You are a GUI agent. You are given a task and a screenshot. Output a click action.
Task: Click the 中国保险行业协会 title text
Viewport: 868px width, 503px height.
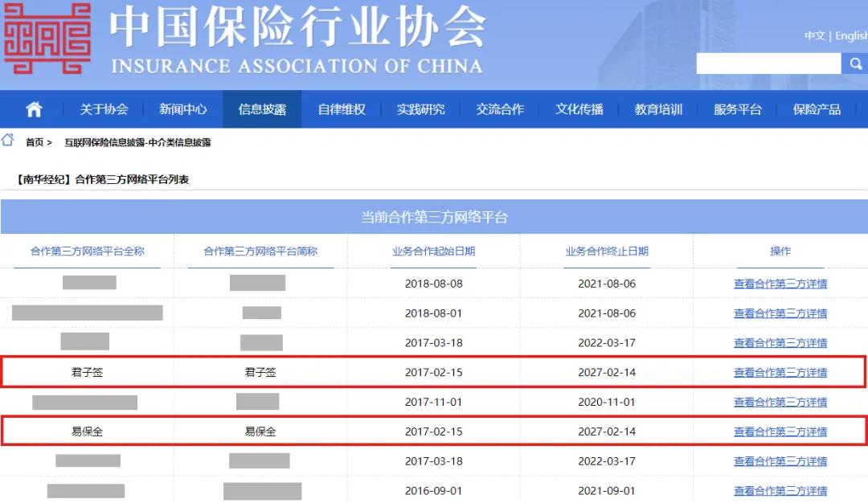(297, 27)
